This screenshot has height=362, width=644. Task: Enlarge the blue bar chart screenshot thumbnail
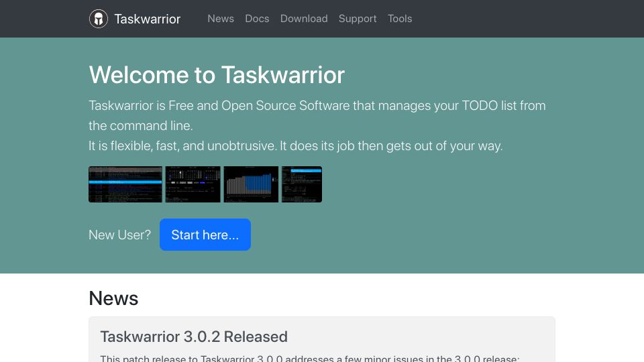[251, 184]
